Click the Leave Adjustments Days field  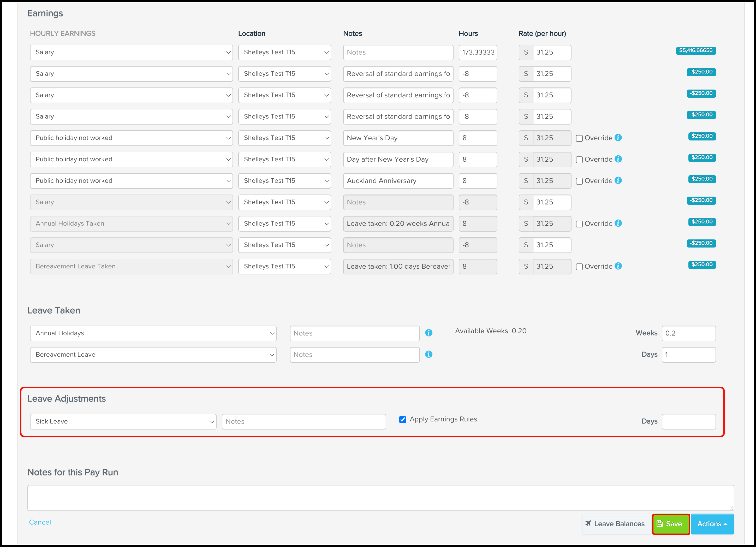coord(688,421)
